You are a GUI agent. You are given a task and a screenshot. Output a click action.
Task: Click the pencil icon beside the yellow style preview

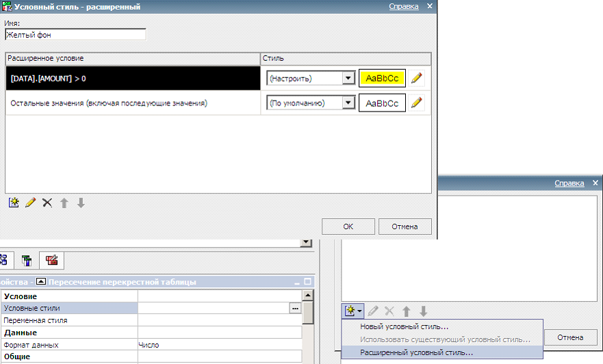pos(417,78)
